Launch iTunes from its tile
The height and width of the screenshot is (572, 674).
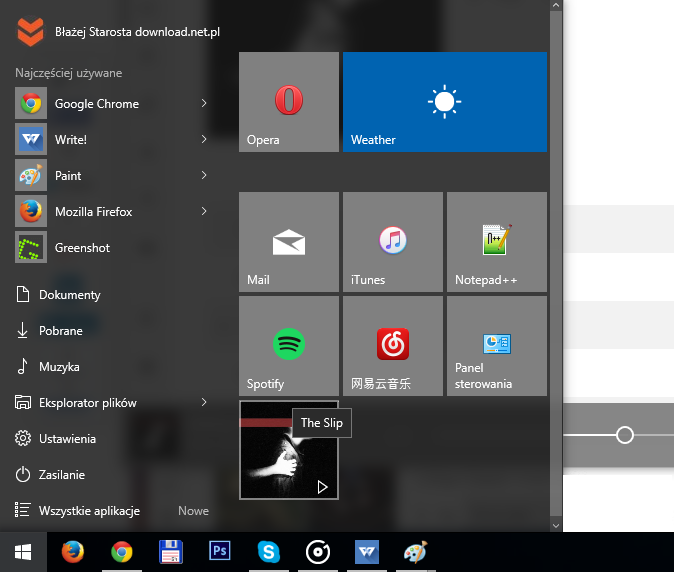click(393, 242)
